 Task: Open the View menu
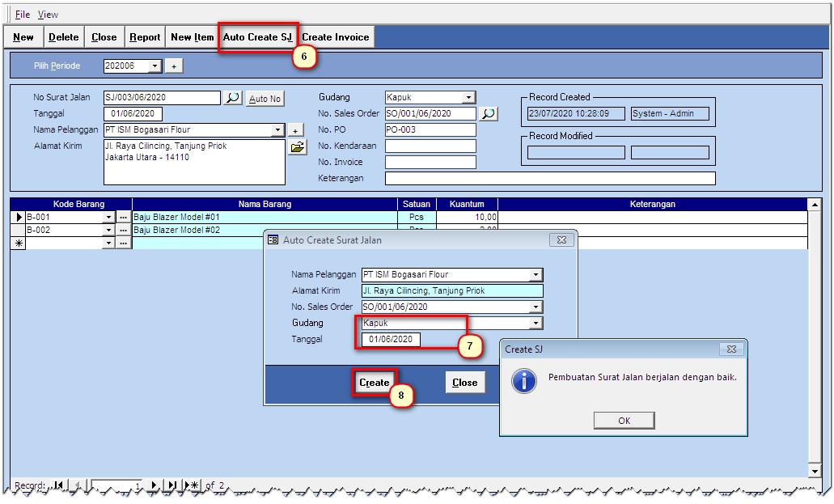(49, 15)
